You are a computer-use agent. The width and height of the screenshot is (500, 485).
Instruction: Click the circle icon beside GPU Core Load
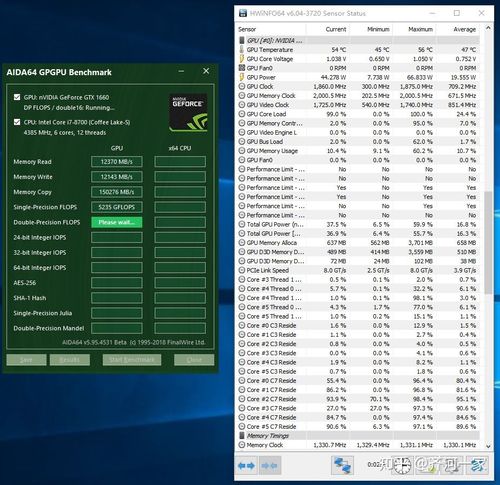(x=242, y=114)
